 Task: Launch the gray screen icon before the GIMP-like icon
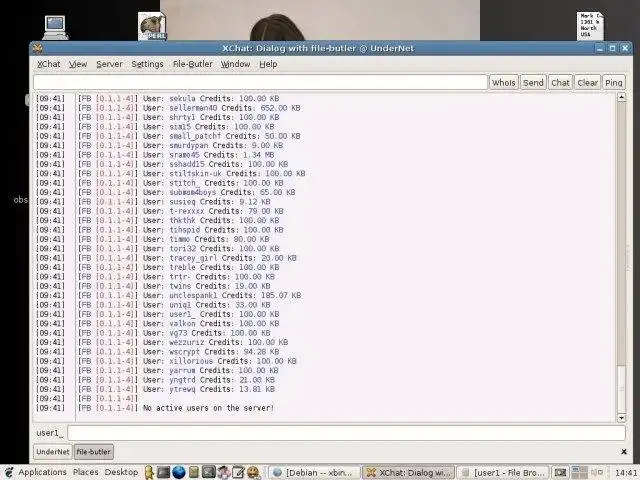pos(209,472)
